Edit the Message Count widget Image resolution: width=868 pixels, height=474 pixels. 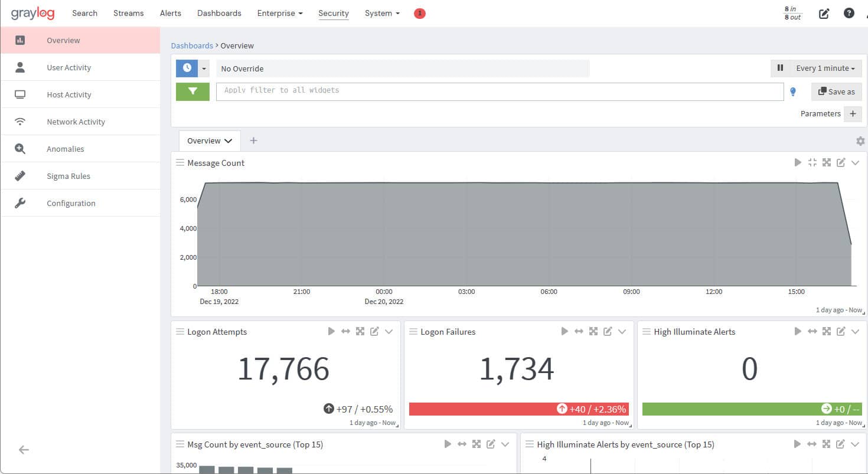841,162
